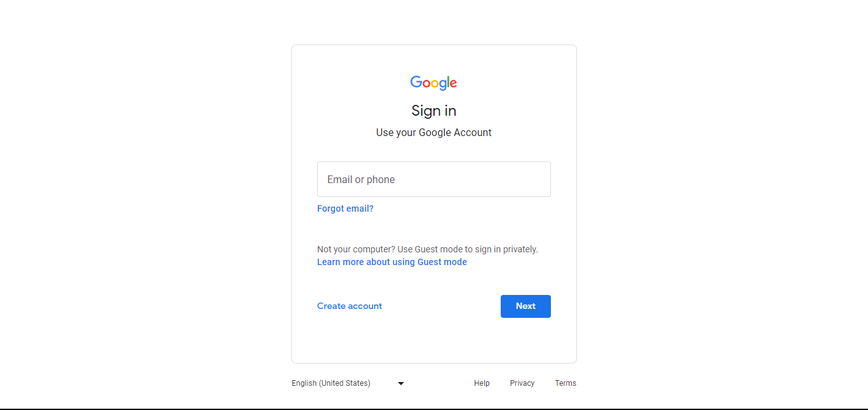Click the red letter e in logo
Screen dimensions: 868x410
tap(453, 84)
